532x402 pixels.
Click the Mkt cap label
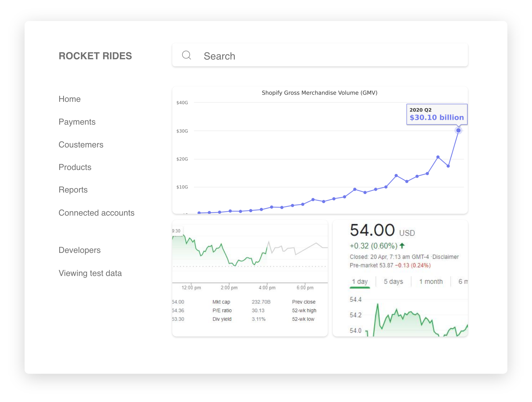(221, 302)
